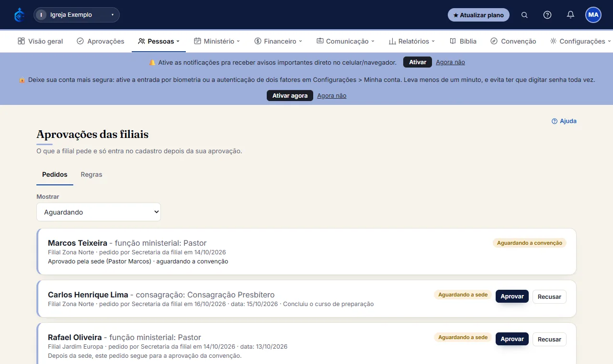Image resolution: width=613 pixels, height=364 pixels.
Task: Click the Visão geral grid icon
Action: [21, 41]
